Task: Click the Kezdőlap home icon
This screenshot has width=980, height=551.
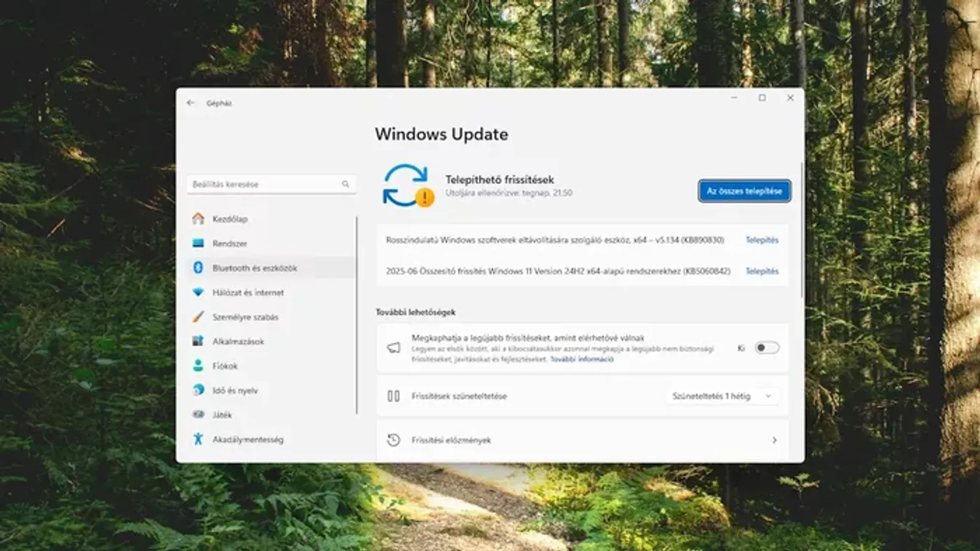Action: 198,219
